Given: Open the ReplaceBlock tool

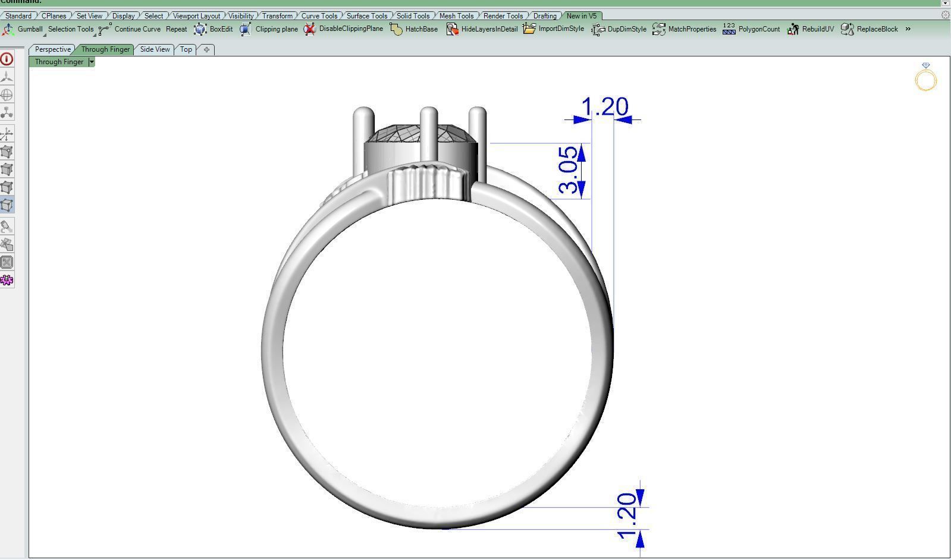Looking at the screenshot, I should (870, 29).
